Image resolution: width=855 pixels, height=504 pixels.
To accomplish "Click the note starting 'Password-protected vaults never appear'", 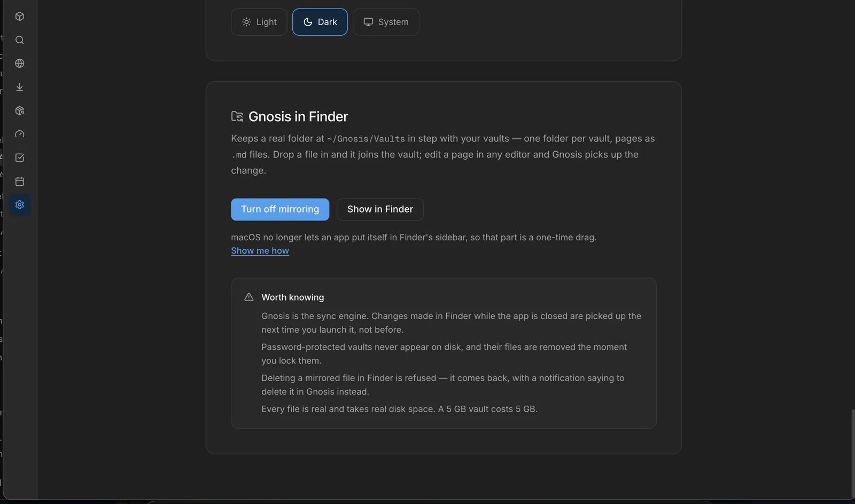I will pos(444,354).
